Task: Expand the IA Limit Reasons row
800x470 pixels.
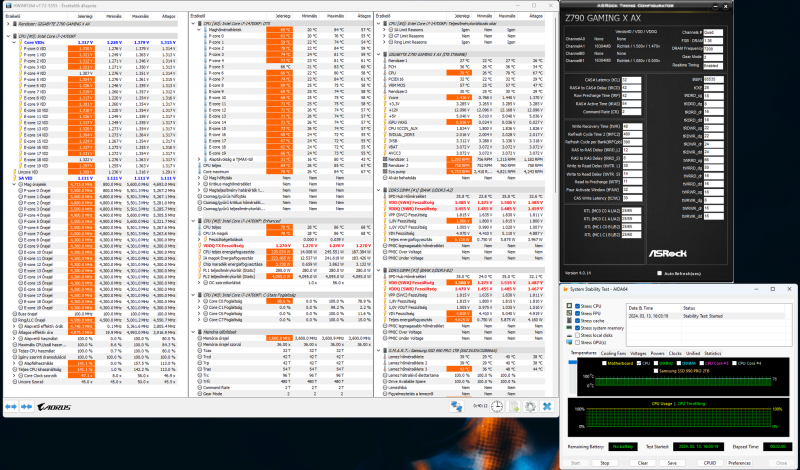Action: pyautogui.click(x=384, y=30)
